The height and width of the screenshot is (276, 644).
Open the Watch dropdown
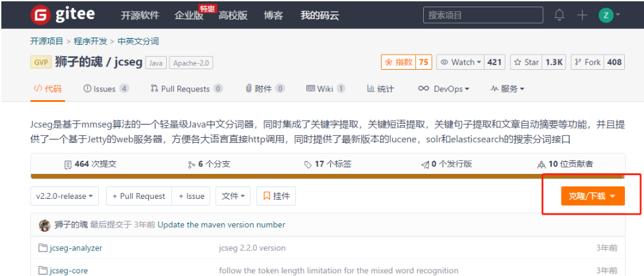tap(460, 62)
